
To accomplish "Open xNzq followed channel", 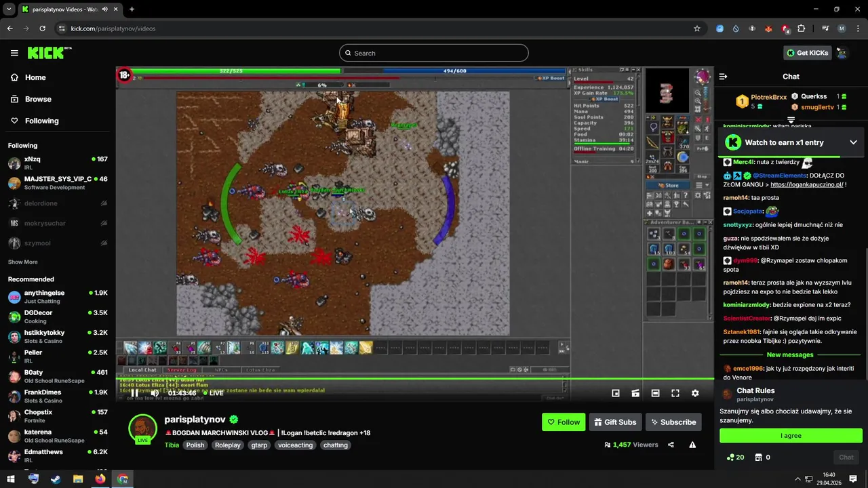I will [x=58, y=163].
